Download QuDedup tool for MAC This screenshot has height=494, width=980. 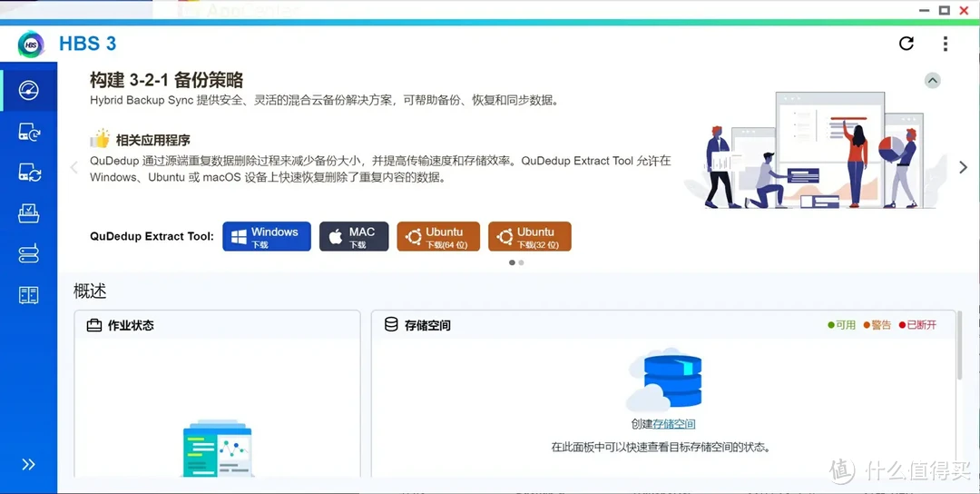(354, 236)
